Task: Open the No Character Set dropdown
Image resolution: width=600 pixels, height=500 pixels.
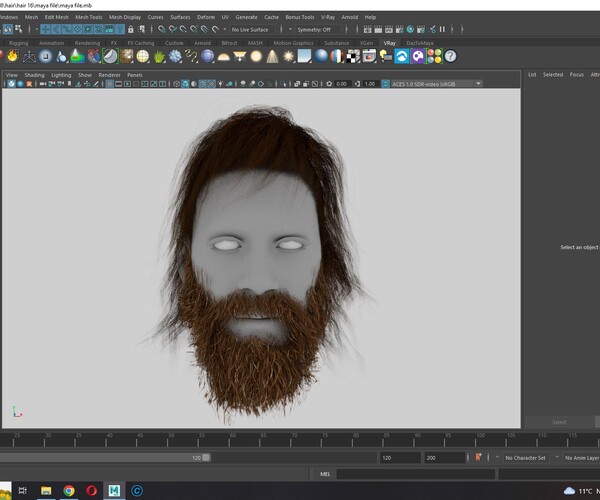Action: coord(525,458)
